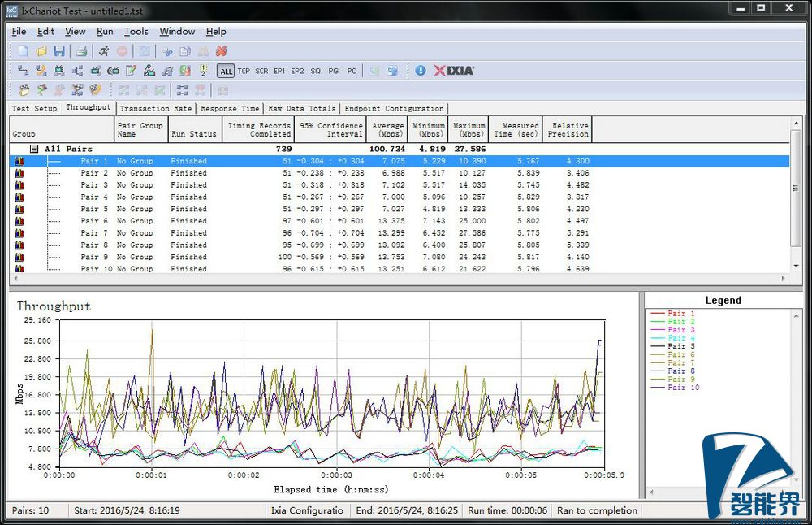Open the Run menu
The width and height of the screenshot is (812, 525).
point(105,32)
